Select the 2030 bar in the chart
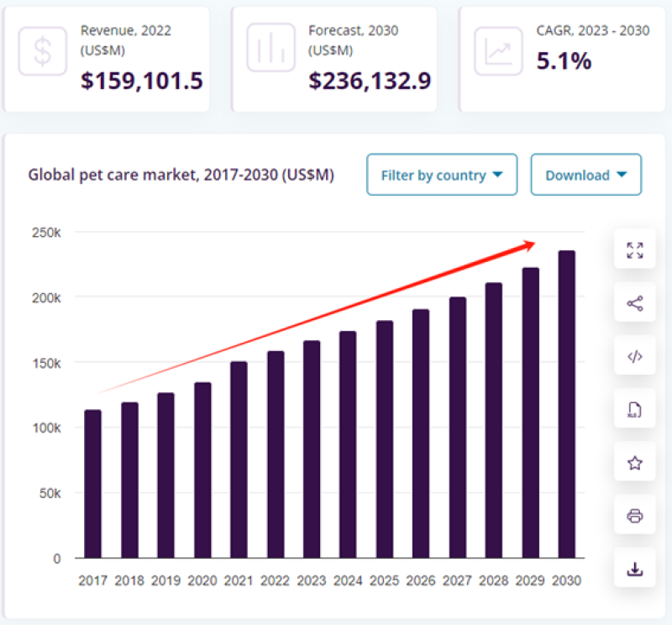 (567, 403)
